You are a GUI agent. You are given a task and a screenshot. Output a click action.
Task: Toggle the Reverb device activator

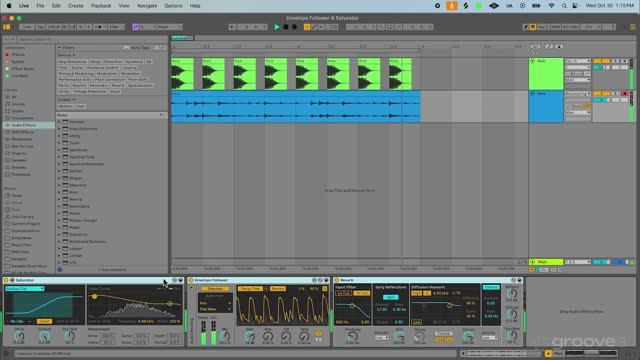[x=337, y=280]
